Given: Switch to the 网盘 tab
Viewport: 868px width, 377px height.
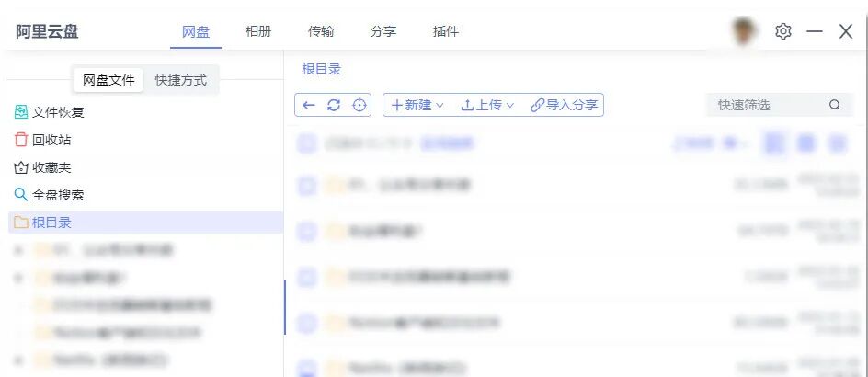Looking at the screenshot, I should tap(196, 31).
